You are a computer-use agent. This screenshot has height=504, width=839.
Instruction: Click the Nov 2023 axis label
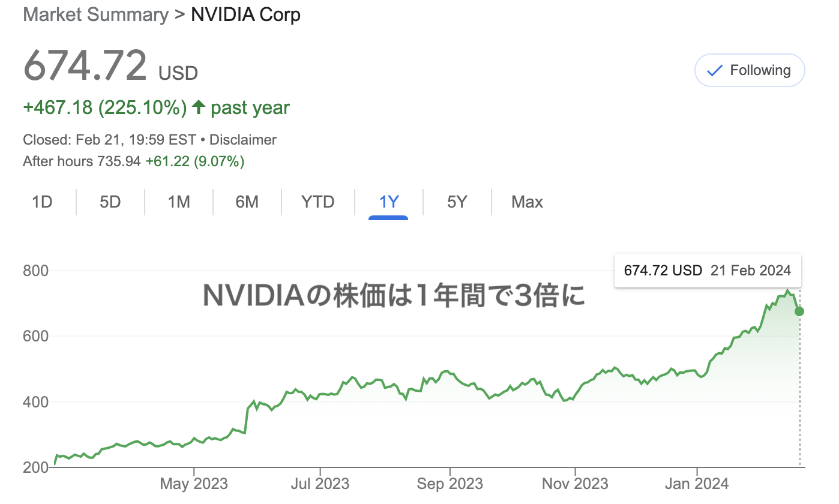click(x=575, y=484)
